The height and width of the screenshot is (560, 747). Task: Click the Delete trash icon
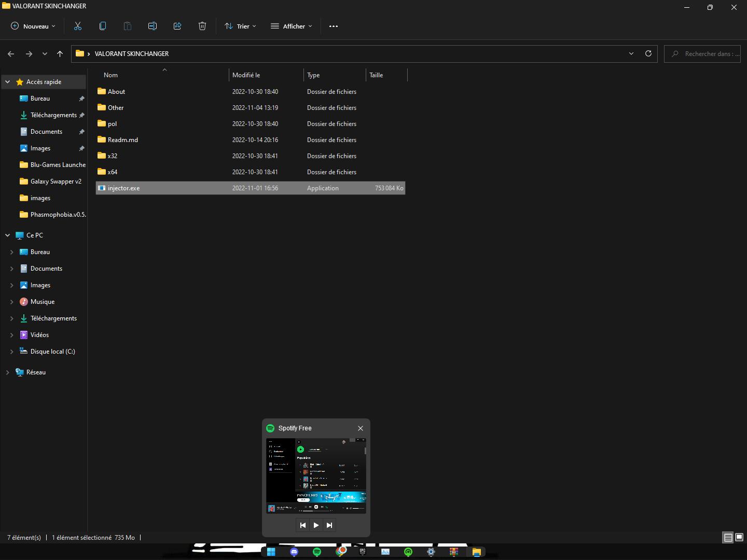click(202, 26)
